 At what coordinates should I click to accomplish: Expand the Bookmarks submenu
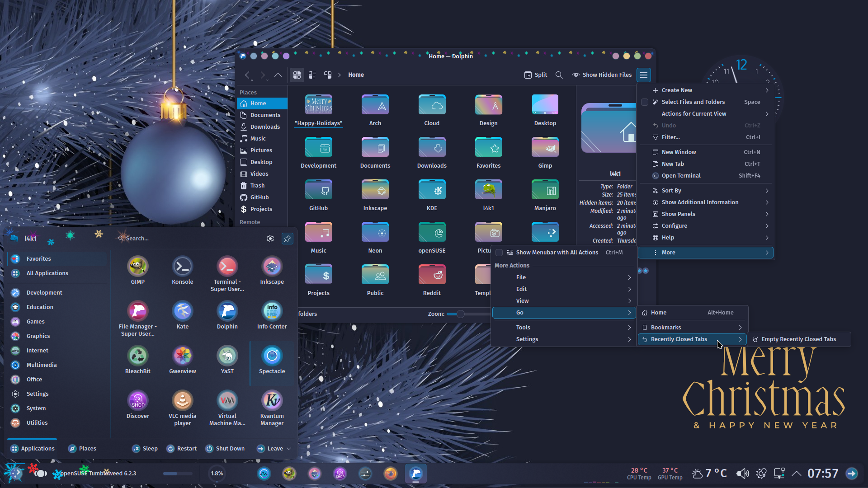[693, 328]
